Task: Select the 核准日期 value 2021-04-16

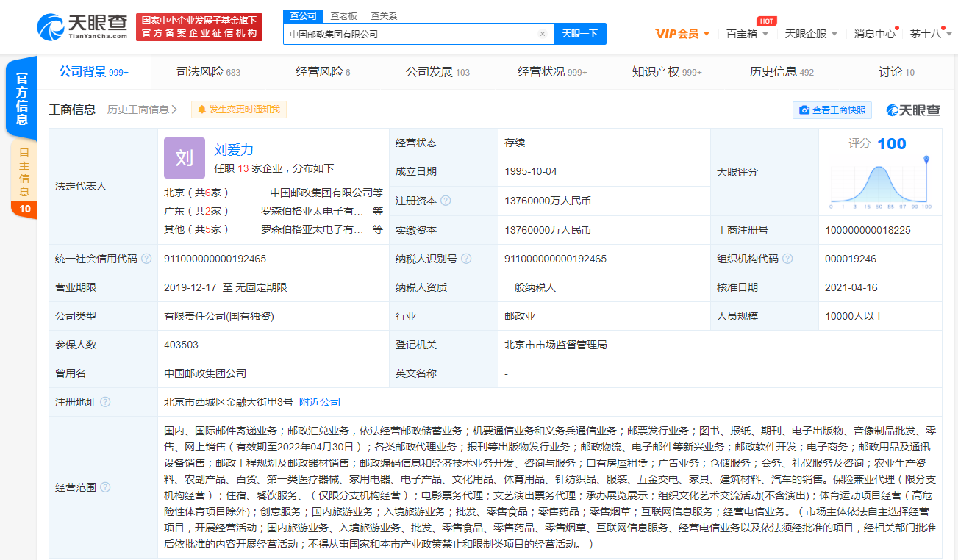Action: 851,287
